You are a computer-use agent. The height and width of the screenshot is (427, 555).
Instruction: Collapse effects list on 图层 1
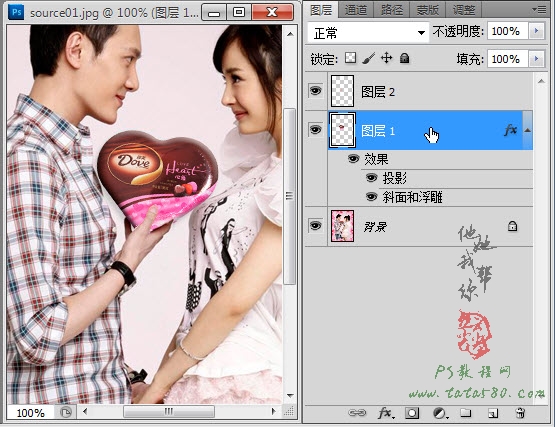(x=527, y=130)
